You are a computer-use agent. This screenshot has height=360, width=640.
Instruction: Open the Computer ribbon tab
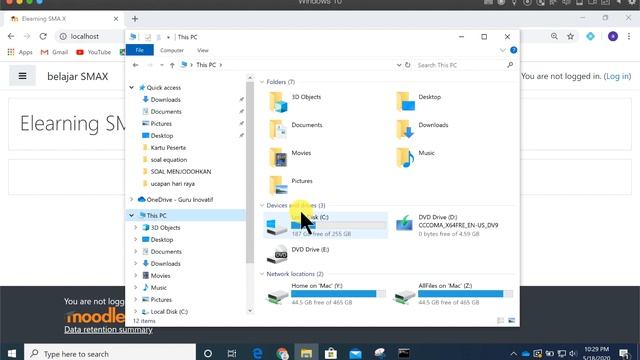coord(172,50)
